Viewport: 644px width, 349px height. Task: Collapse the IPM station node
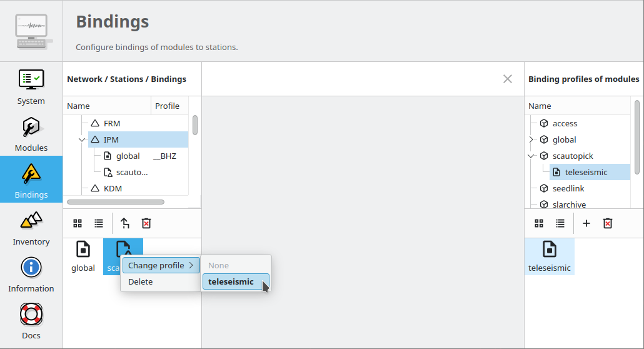point(82,139)
